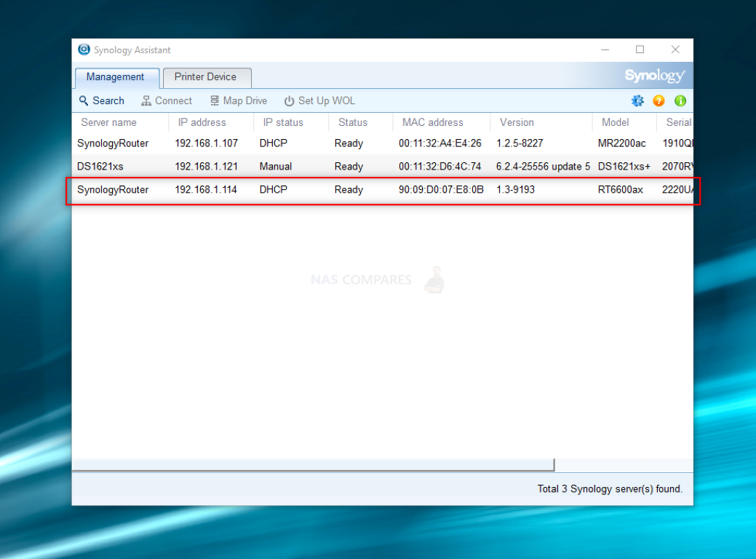
Task: Open settings with the blue gear icon
Action: click(637, 100)
